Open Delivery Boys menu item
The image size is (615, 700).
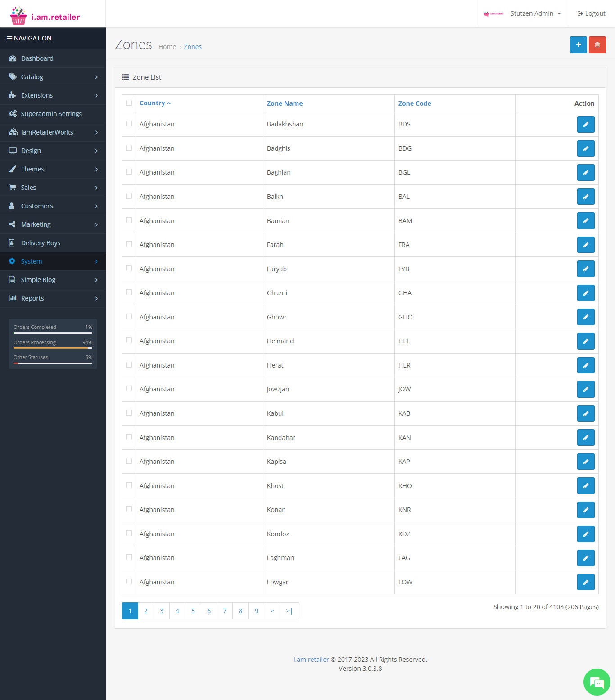click(x=53, y=243)
